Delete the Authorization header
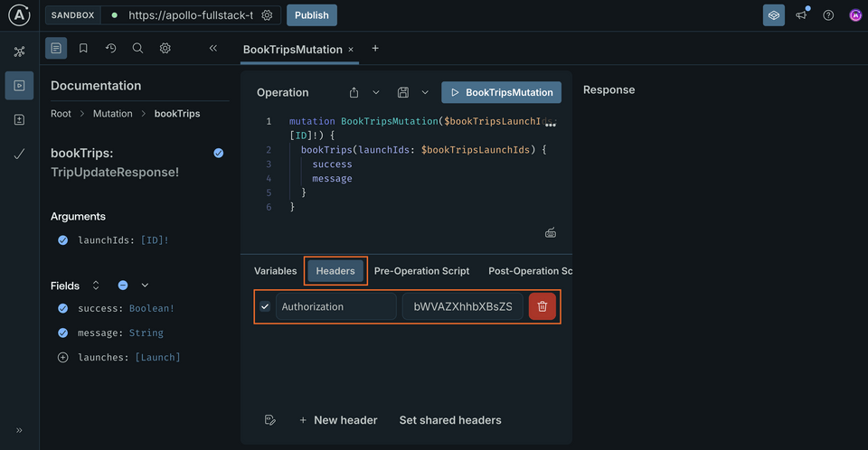This screenshot has width=868, height=450. 542,306
